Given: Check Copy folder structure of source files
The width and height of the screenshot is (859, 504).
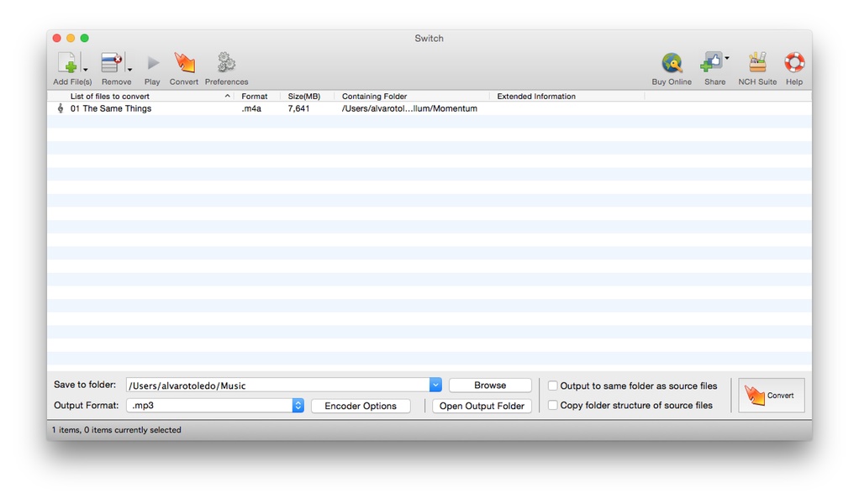Looking at the screenshot, I should point(553,406).
